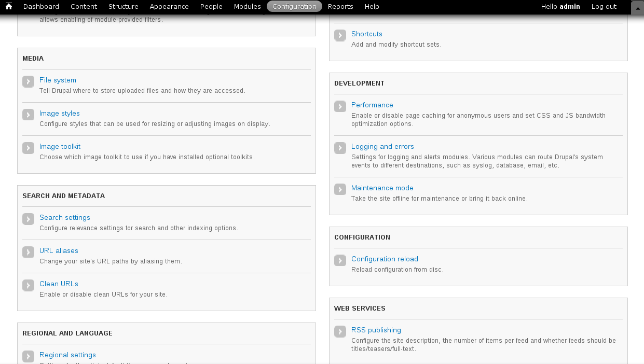Click arrow icon beside Maintenance mode
The image size is (644, 364).
(340, 190)
